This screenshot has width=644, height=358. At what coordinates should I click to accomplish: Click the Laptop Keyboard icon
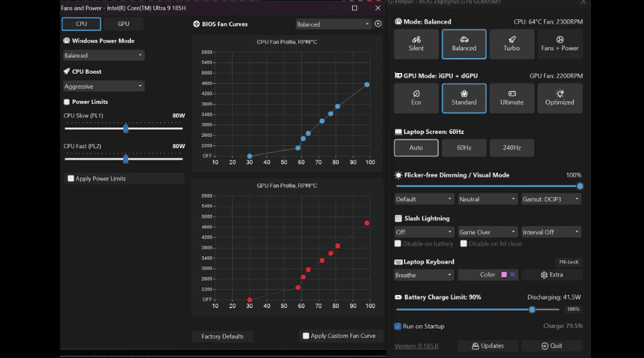pyautogui.click(x=398, y=262)
